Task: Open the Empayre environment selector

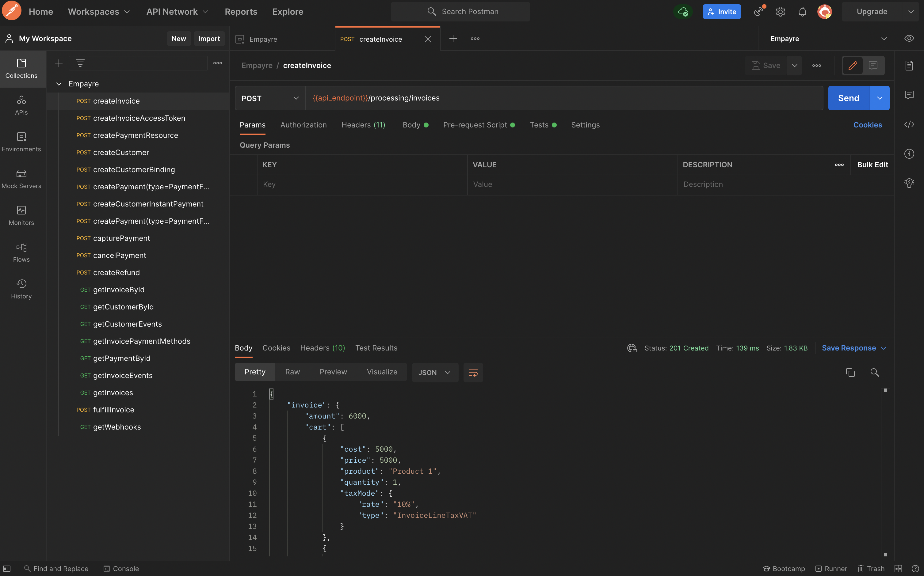Action: [x=828, y=39]
